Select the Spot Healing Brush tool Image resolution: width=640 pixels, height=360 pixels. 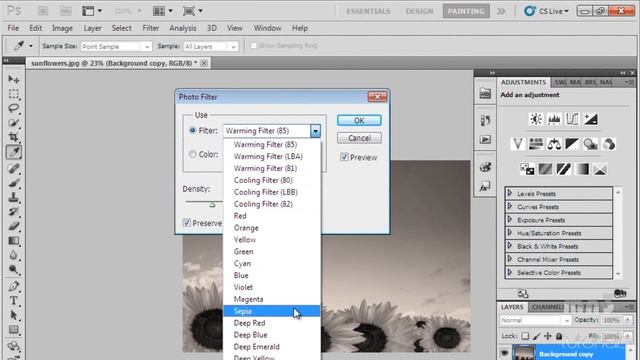pos(13,168)
